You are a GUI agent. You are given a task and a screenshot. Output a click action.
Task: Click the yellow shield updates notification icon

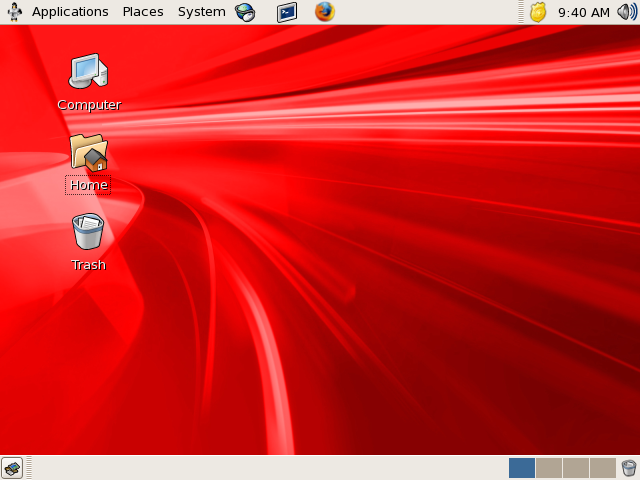pos(538,12)
